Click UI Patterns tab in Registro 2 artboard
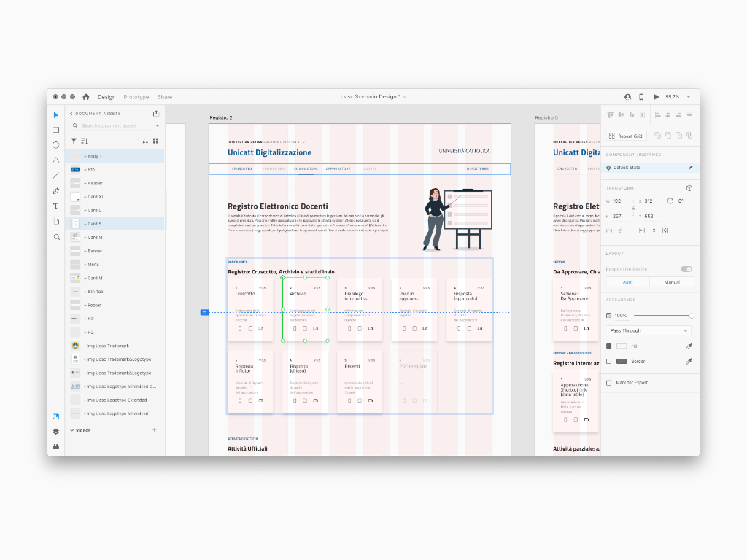This screenshot has width=747, height=560. 477,168
